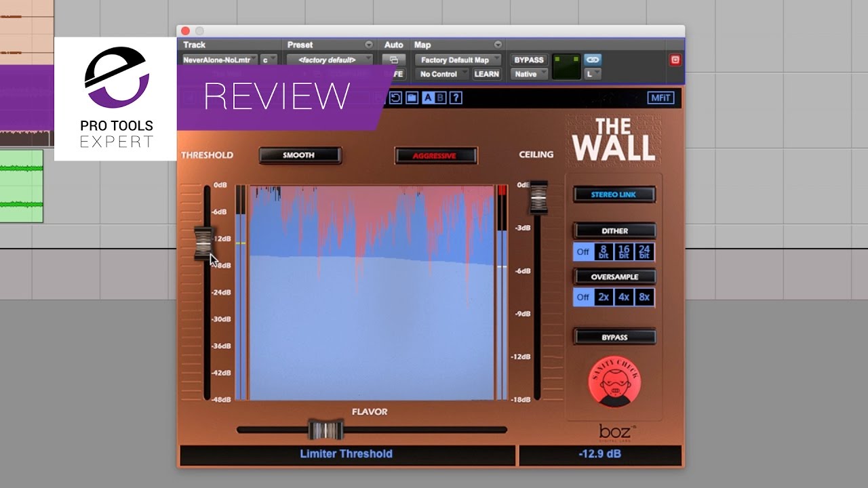This screenshot has width=868, height=488.
Task: Select 8x oversampling
Action: coord(644,297)
